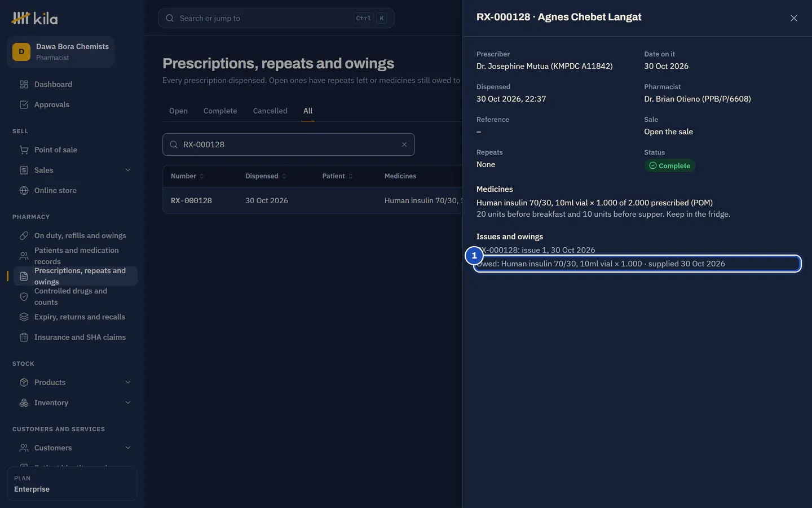The image size is (812, 508).
Task: Select the owed Human insulin supplied line
Action: [637, 264]
